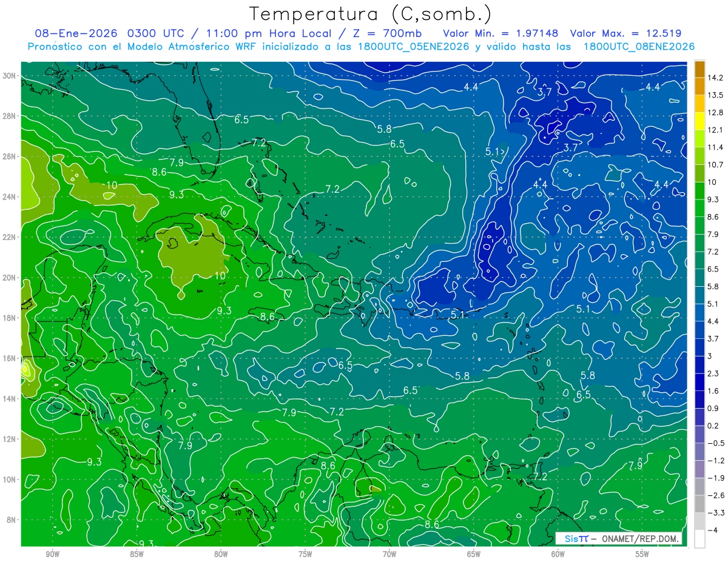Click the '2.3' color scale label
Image resolution: width=728 pixels, height=562 pixels.
tap(713, 373)
